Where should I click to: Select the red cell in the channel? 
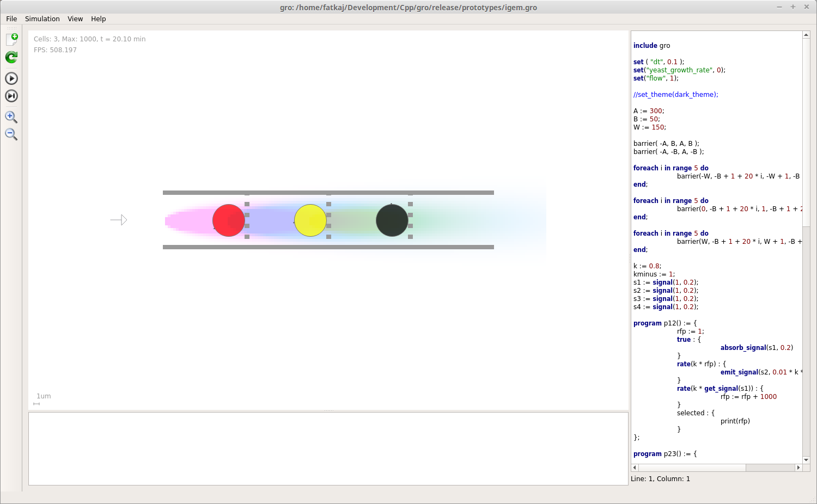pyautogui.click(x=228, y=220)
